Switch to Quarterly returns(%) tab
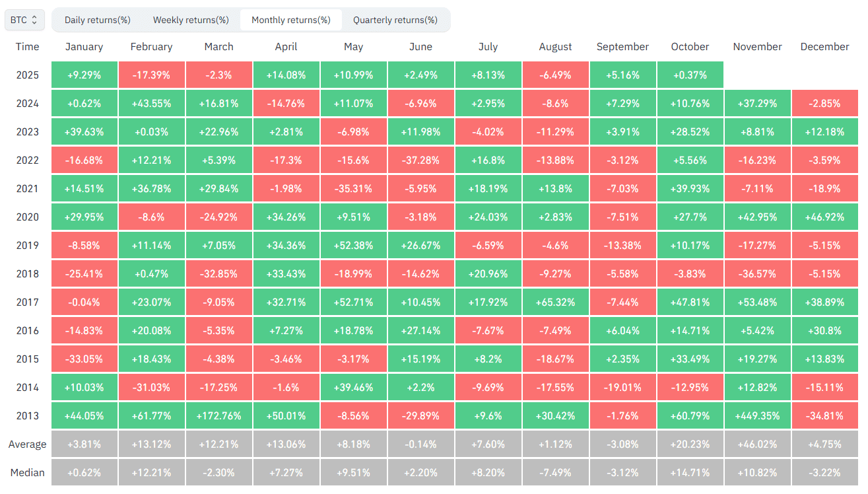 pos(395,20)
